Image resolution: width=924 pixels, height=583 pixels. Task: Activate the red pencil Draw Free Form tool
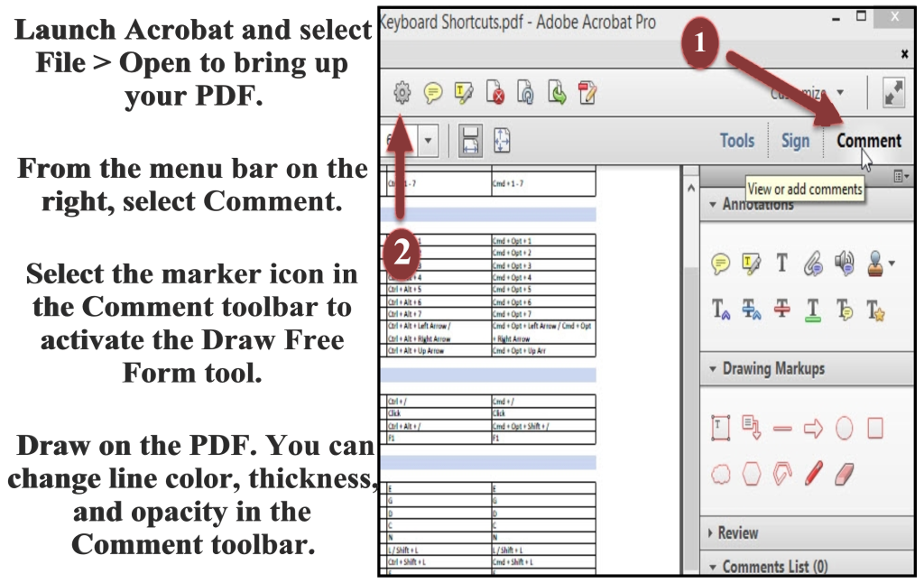point(813,474)
